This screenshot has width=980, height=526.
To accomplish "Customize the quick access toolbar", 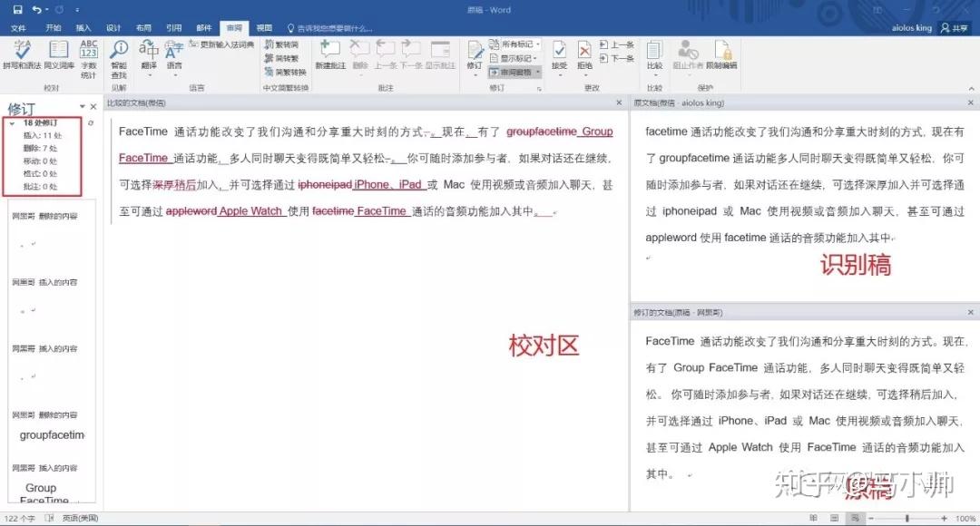I will (x=77, y=10).
